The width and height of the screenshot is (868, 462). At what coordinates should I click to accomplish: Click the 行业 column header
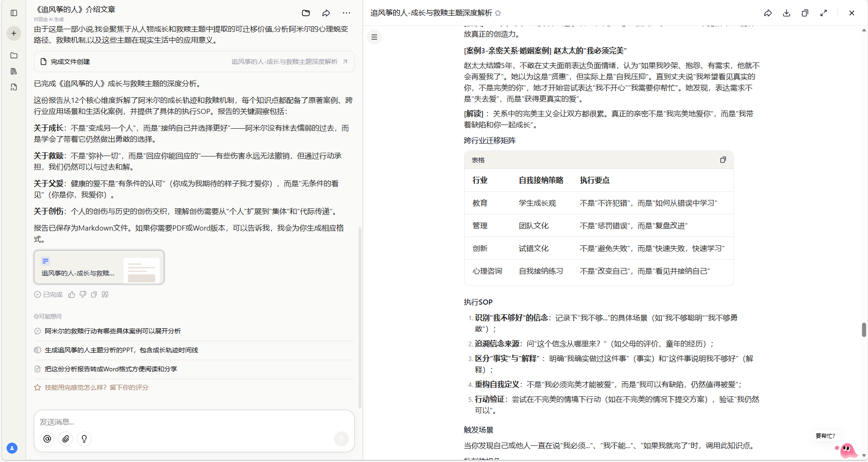click(x=480, y=180)
